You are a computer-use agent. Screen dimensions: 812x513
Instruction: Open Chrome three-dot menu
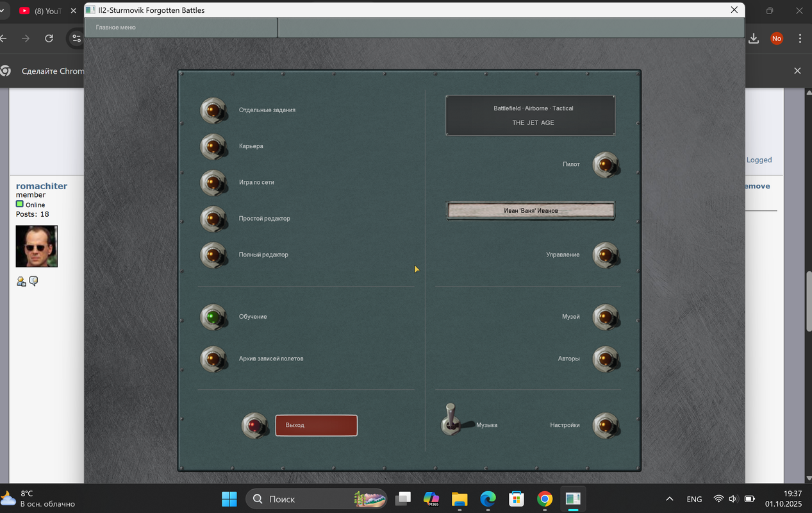click(800, 38)
